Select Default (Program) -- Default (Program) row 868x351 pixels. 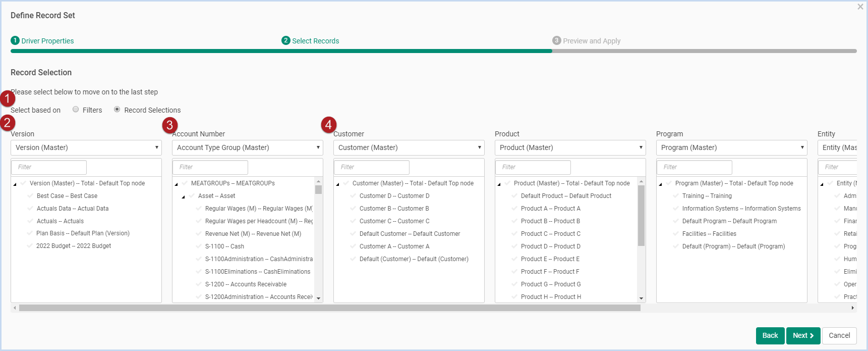click(734, 246)
